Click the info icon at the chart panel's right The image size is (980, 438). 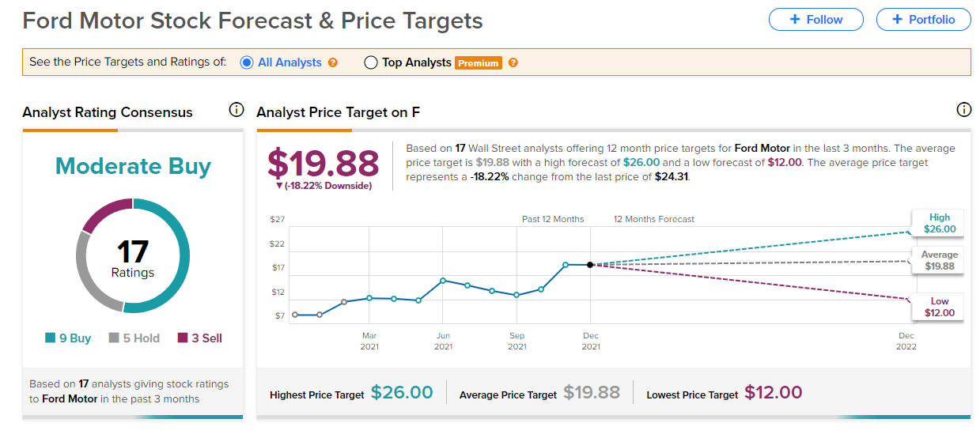pos(963,110)
